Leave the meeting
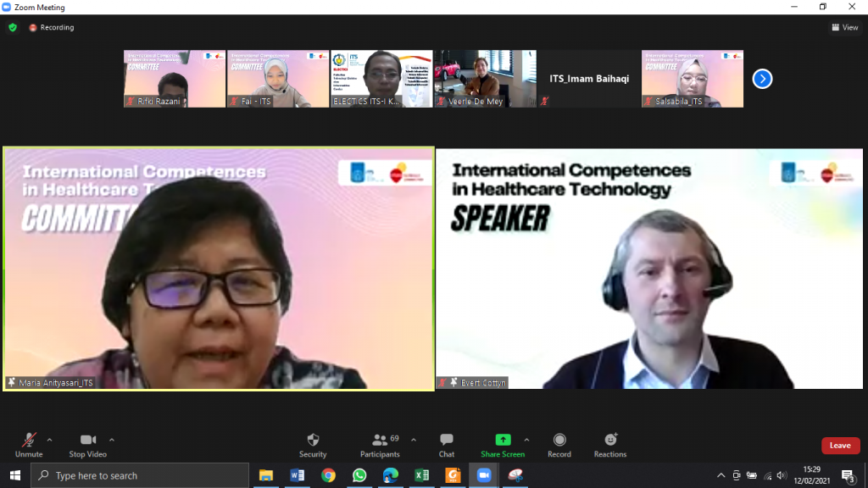868x488 pixels. tap(840, 446)
